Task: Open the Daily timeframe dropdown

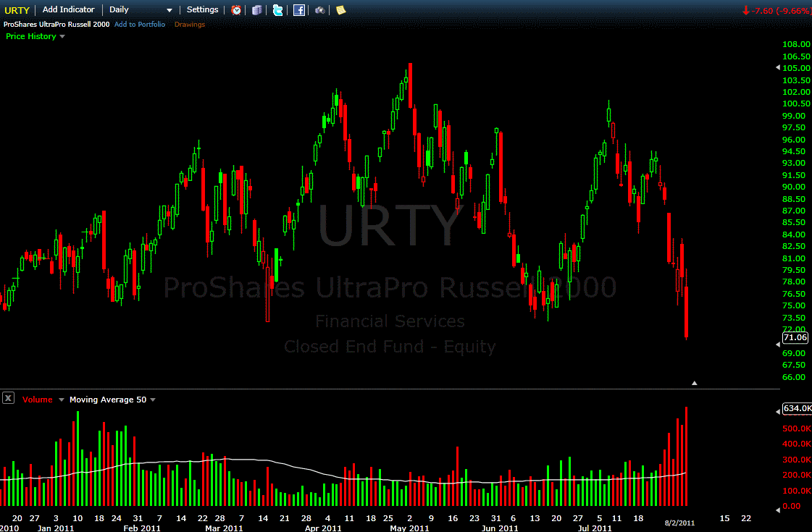Action: (141, 10)
